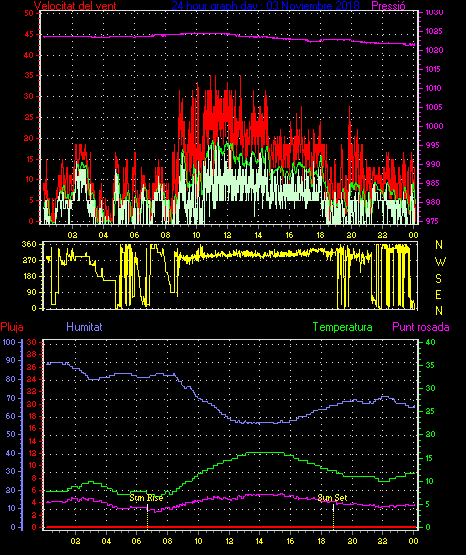Viewport: 466px width, 555px height.
Task: Click the '50' wind speed axis value
Action: [29, 13]
